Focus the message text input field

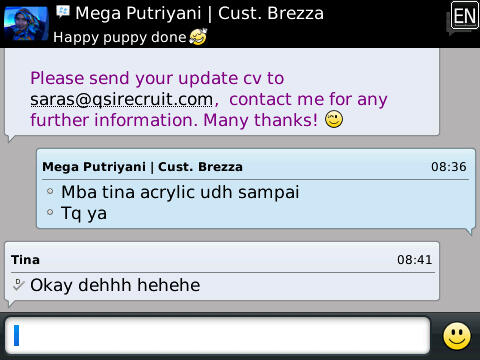coord(218,336)
